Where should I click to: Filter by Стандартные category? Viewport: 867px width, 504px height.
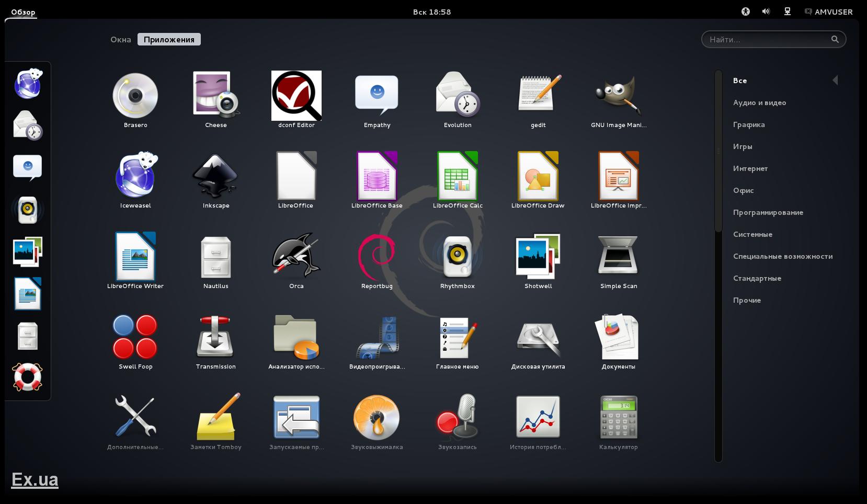pos(757,278)
